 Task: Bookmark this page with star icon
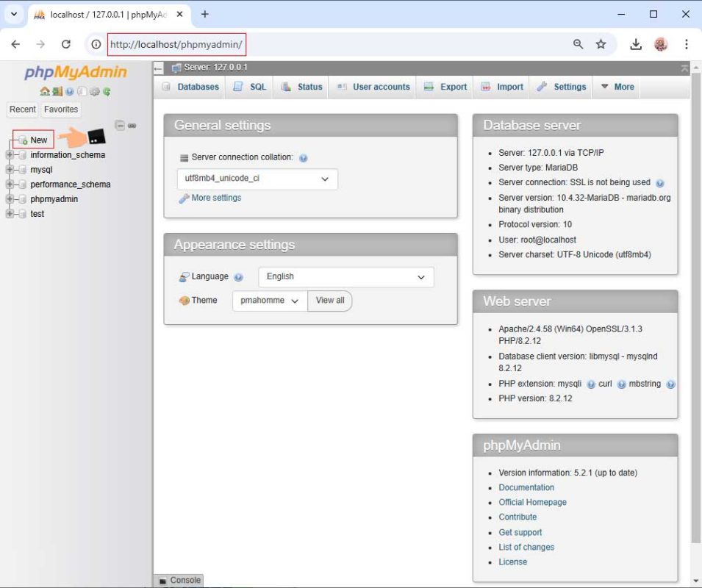tap(601, 44)
